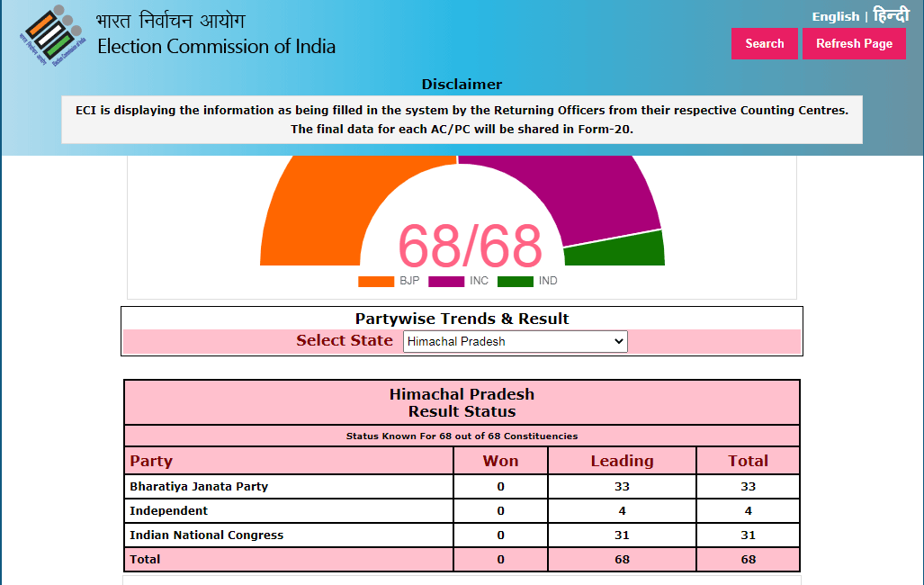
Task: Click Congress's Leading value 31
Action: [623, 535]
